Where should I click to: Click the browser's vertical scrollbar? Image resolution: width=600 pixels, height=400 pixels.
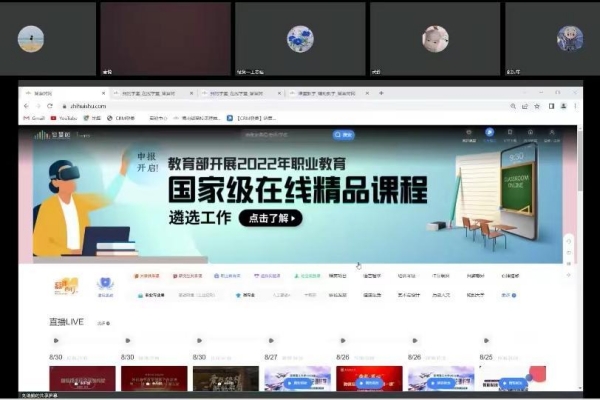(578, 200)
